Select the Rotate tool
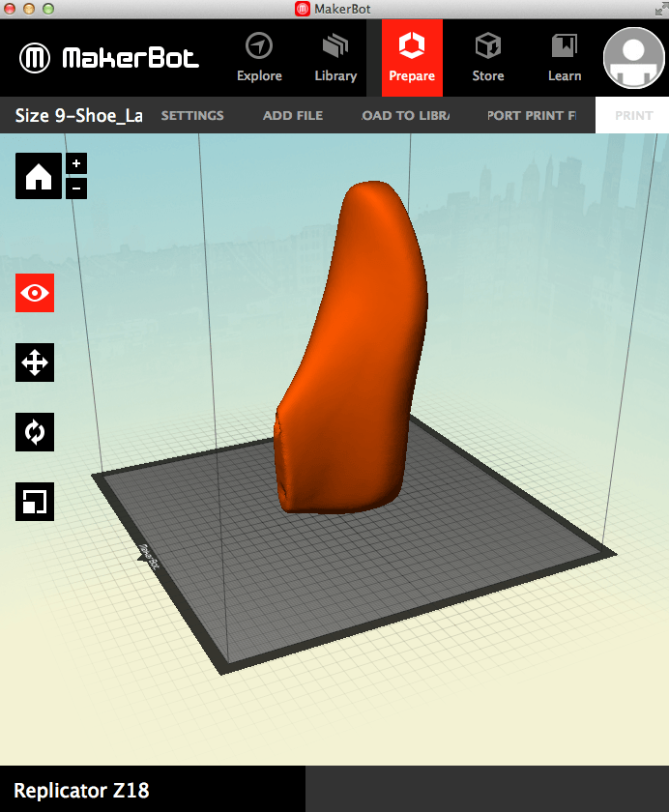The width and height of the screenshot is (669, 812). [x=35, y=432]
